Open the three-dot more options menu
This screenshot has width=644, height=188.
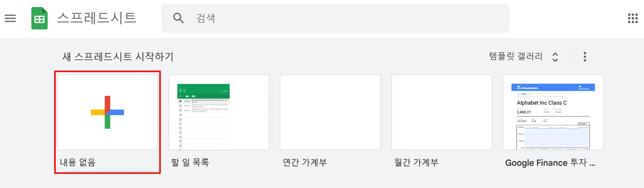click(585, 57)
